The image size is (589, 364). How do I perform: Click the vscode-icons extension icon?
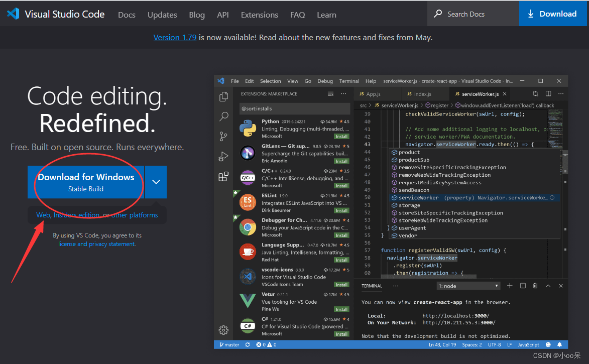click(248, 277)
